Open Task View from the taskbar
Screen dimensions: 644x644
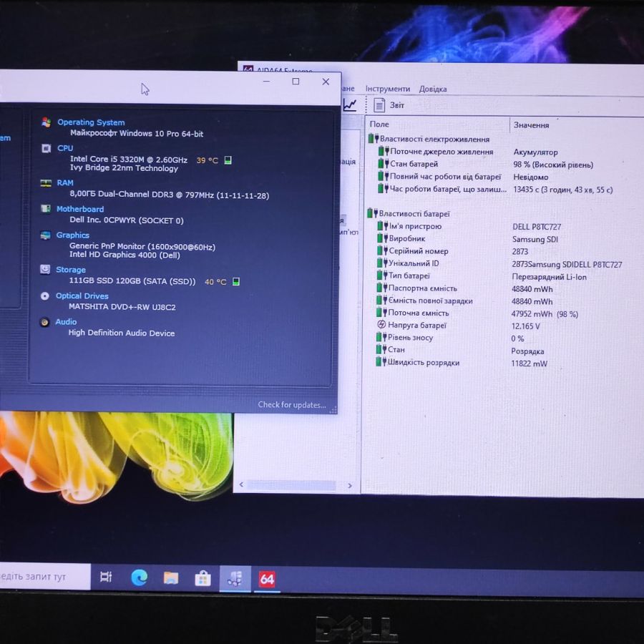pyautogui.click(x=106, y=577)
